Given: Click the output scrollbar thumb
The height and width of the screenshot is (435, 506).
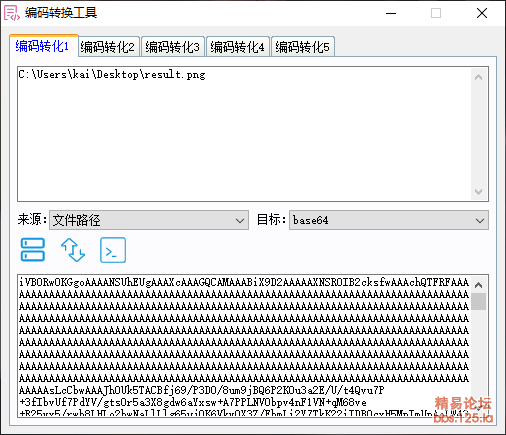Looking at the screenshot, I should tap(479, 302).
